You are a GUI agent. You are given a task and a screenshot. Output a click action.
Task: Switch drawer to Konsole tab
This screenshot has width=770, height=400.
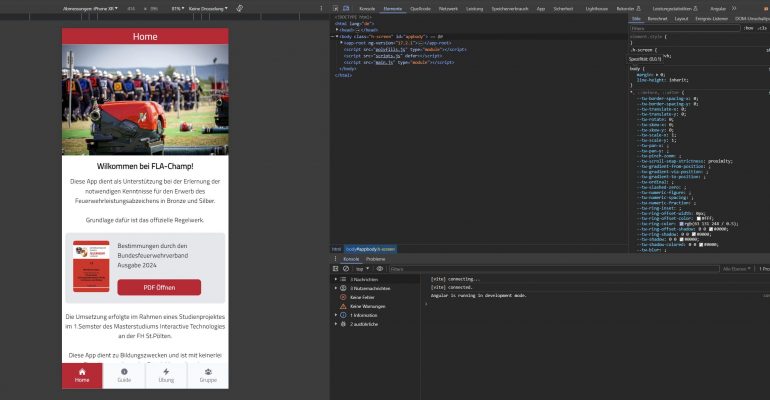click(351, 259)
